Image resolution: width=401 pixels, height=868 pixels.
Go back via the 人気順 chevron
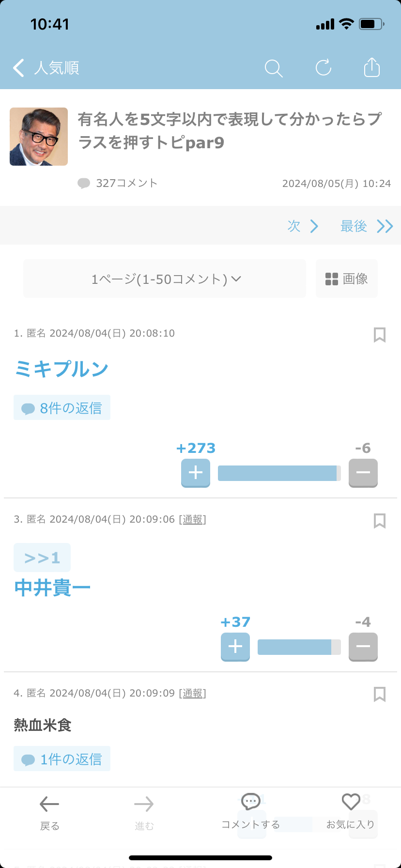click(46, 68)
